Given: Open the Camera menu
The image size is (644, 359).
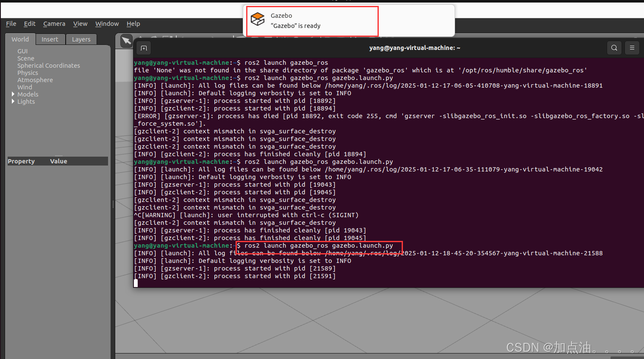Looking at the screenshot, I should (x=54, y=24).
